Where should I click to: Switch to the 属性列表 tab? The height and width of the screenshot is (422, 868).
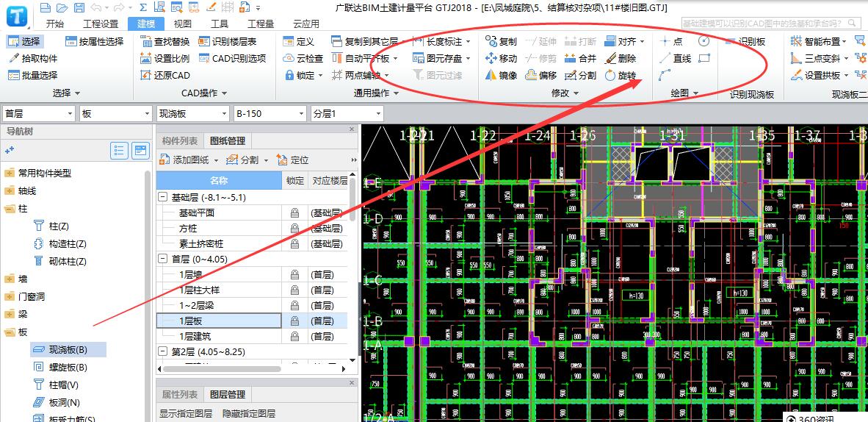(x=180, y=394)
